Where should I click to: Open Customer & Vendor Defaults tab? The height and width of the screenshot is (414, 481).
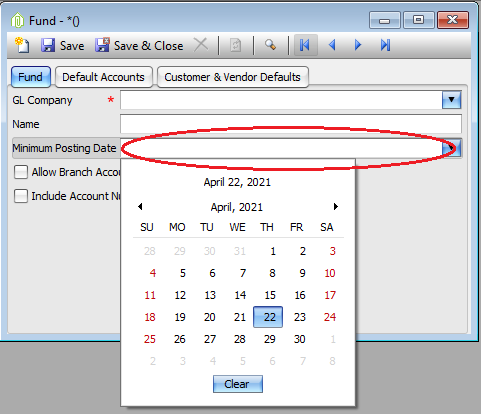(x=233, y=77)
